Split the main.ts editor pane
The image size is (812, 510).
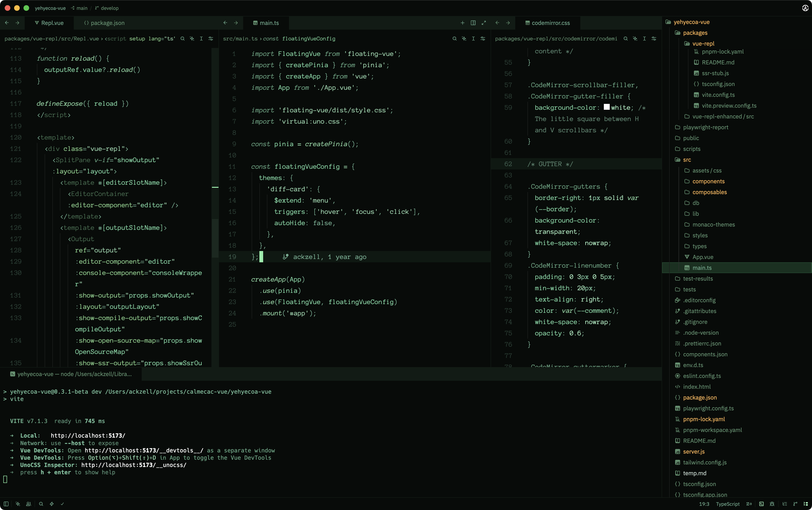473,23
